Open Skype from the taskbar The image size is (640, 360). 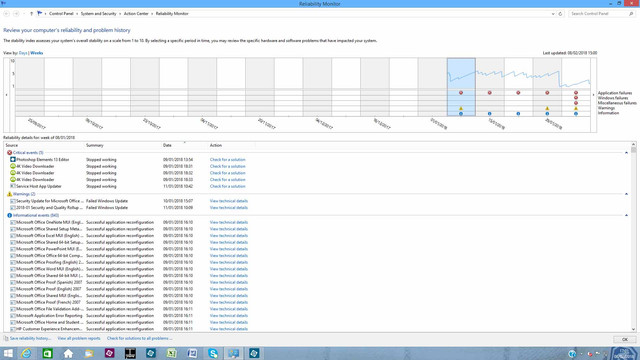coord(213,353)
